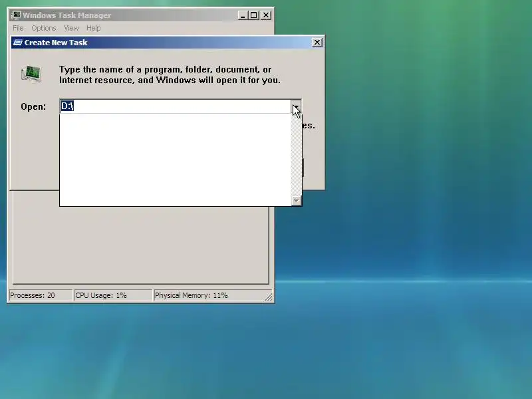Click the CPU Usage: 1% status entry
This screenshot has width=532, height=399.
click(x=112, y=295)
